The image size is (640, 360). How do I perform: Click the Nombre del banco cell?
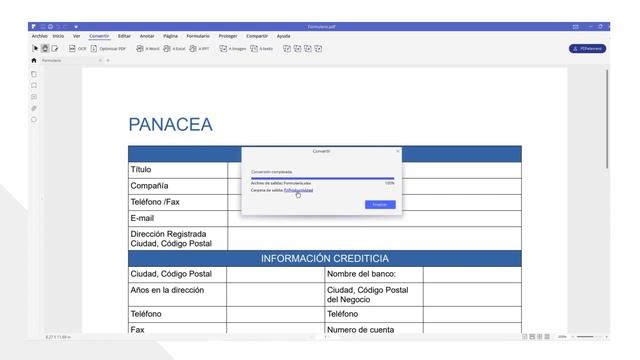click(374, 274)
